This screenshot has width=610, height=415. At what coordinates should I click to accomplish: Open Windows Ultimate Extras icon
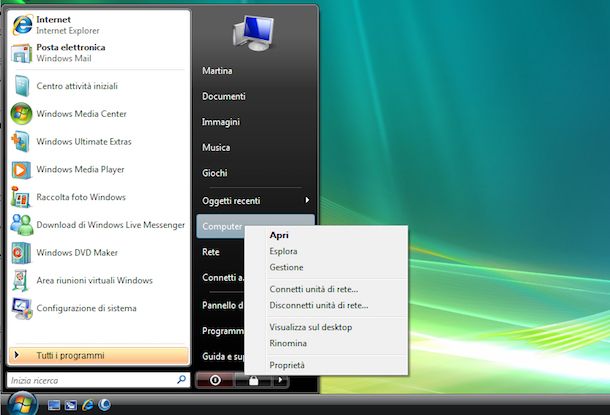pyautogui.click(x=21, y=142)
